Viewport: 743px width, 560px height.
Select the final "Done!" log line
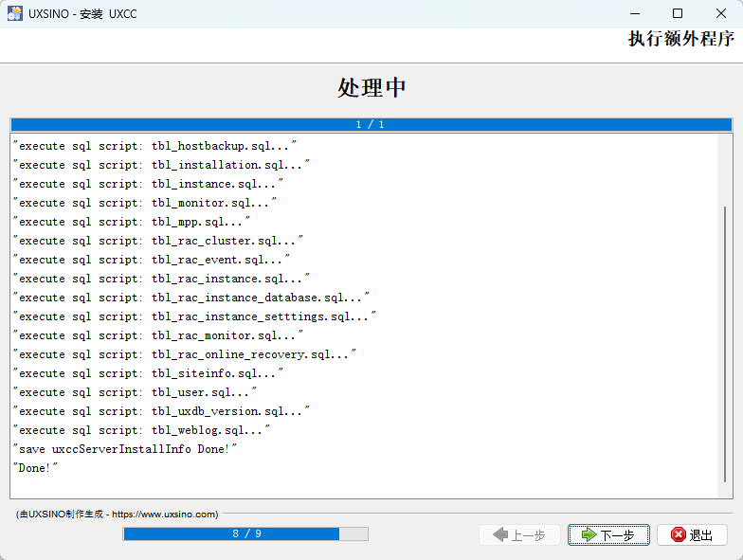[36, 468]
